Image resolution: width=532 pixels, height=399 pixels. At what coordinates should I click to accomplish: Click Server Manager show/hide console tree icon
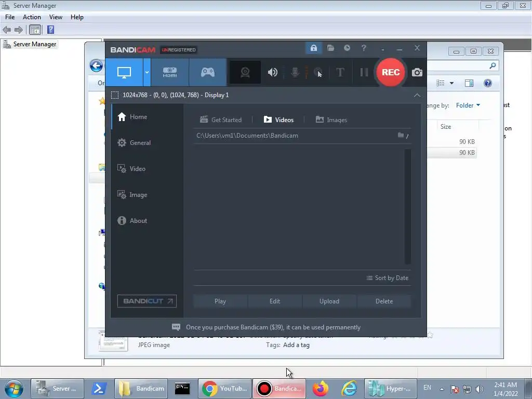[35, 30]
